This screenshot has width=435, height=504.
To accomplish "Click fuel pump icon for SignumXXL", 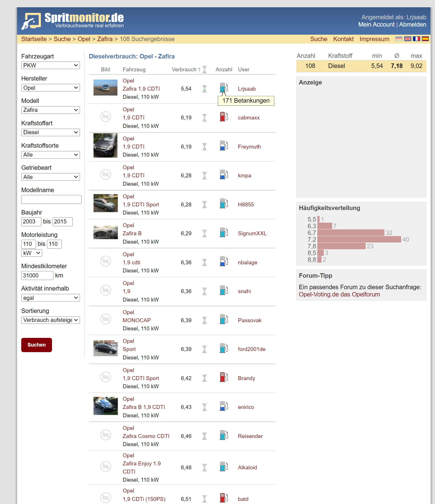I will point(224,232).
